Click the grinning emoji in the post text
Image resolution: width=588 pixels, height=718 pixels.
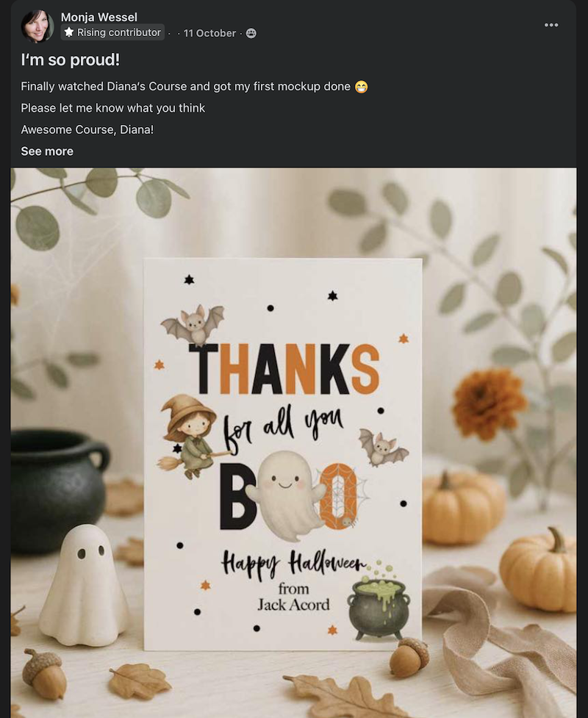pos(361,87)
